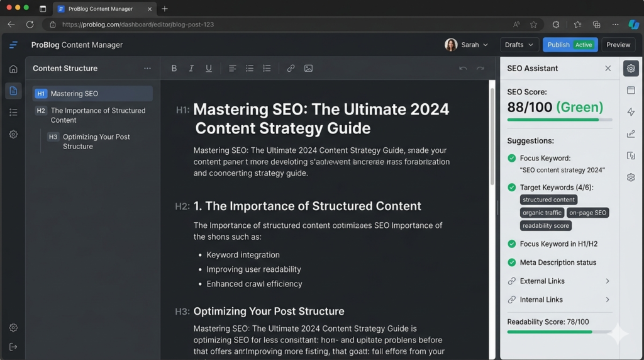Viewport: 644px width, 360px height.
Task: Expand the Internal Links section
Action: click(558, 300)
